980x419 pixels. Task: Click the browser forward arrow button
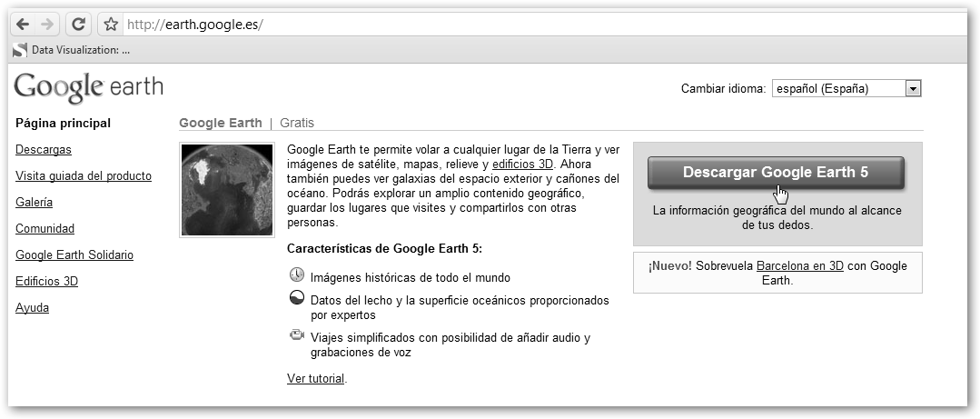click(48, 25)
